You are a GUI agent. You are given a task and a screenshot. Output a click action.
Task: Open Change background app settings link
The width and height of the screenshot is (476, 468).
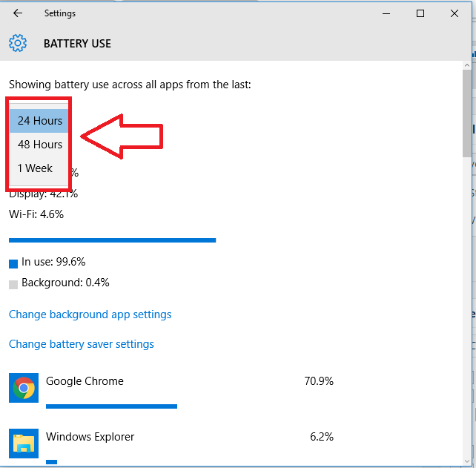[90, 314]
